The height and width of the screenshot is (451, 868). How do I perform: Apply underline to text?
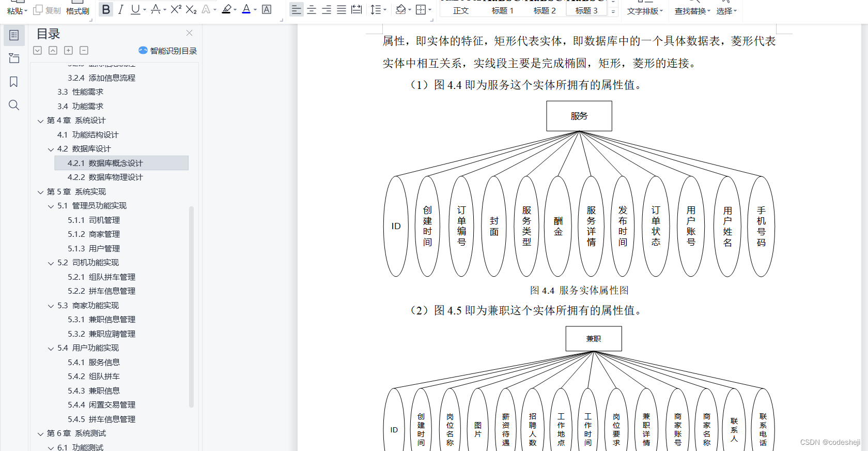coord(135,9)
